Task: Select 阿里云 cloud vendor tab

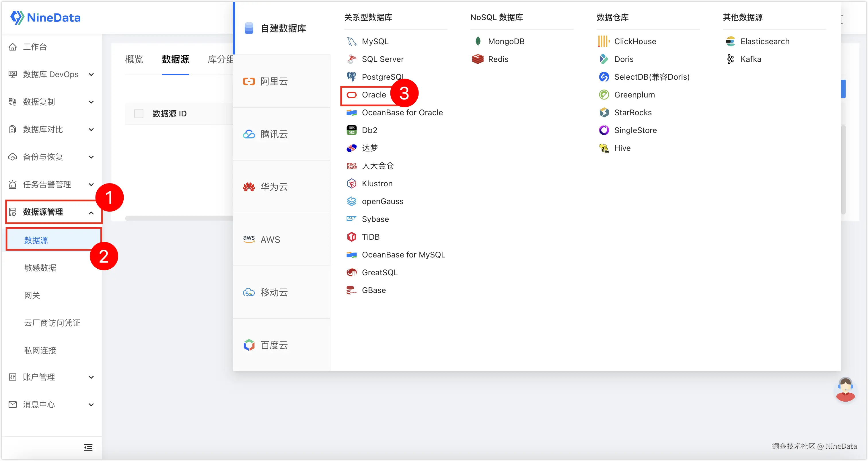Action: [x=274, y=81]
